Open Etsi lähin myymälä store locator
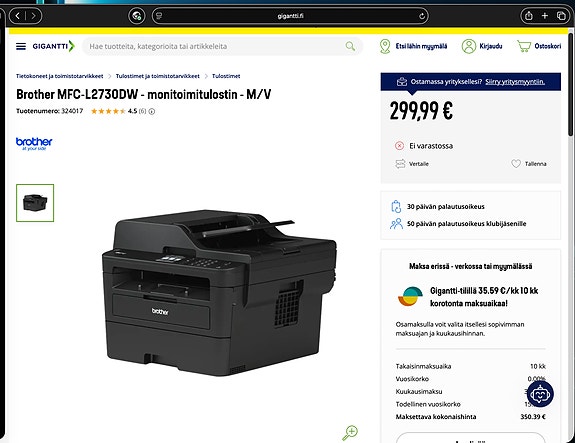 tap(413, 46)
